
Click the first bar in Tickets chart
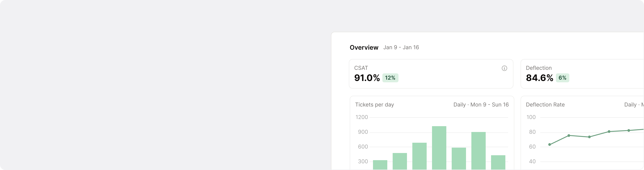[380, 165]
